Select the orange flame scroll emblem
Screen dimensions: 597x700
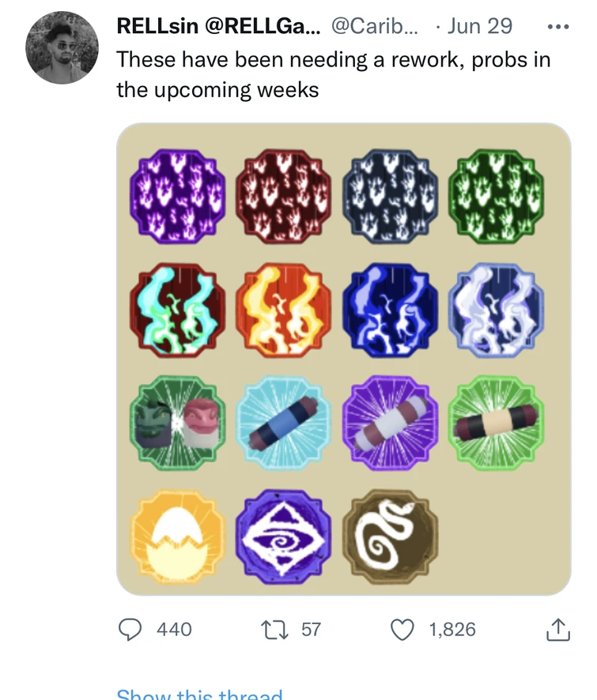[283, 310]
